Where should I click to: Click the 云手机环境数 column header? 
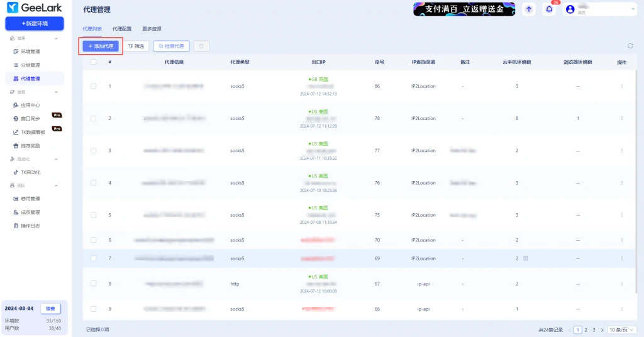point(517,62)
